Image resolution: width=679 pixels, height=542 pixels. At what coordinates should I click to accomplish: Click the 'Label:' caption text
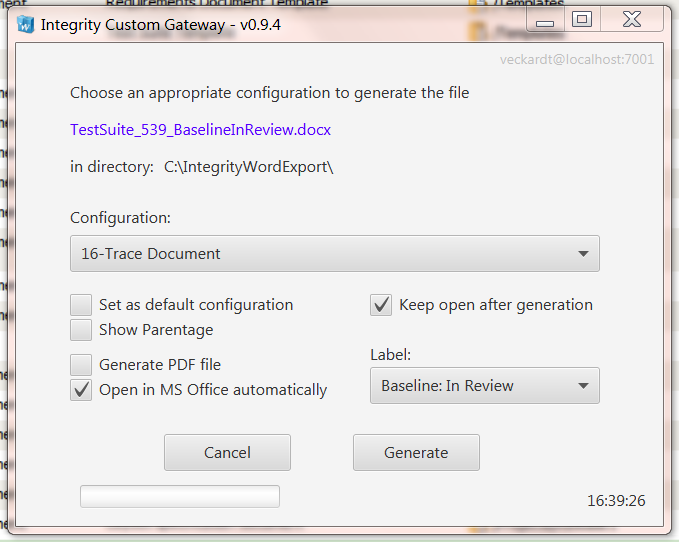tap(391, 355)
